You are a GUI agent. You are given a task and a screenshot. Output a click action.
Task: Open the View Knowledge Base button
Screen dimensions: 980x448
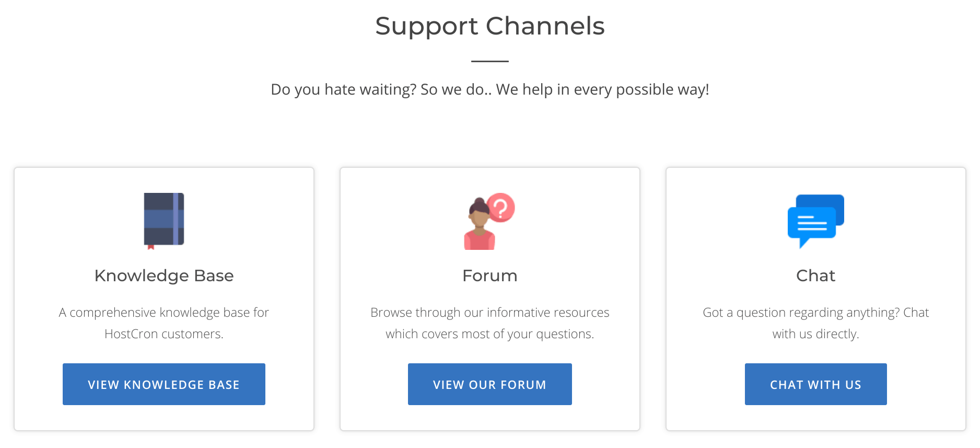[x=164, y=384]
